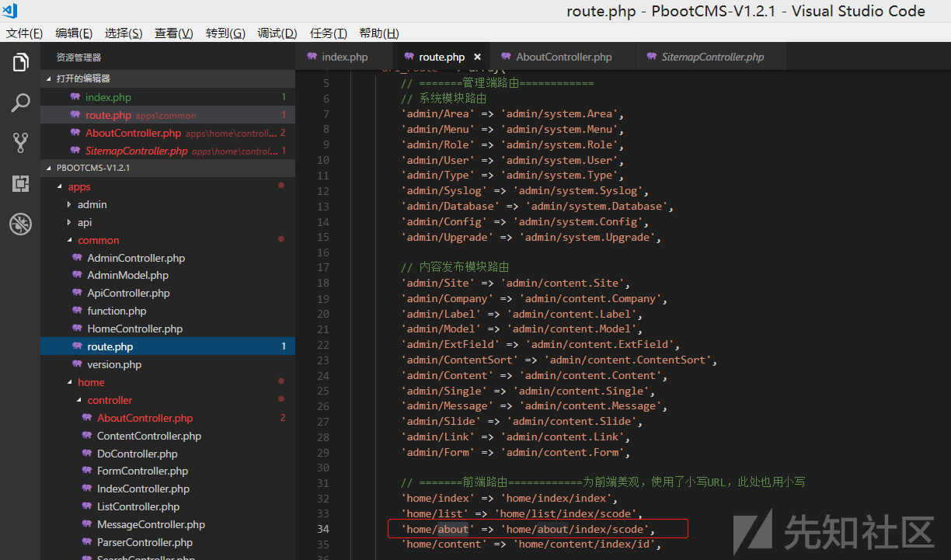Open the 文件(F) menu
Image resolution: width=951 pixels, height=560 pixels.
(x=24, y=33)
